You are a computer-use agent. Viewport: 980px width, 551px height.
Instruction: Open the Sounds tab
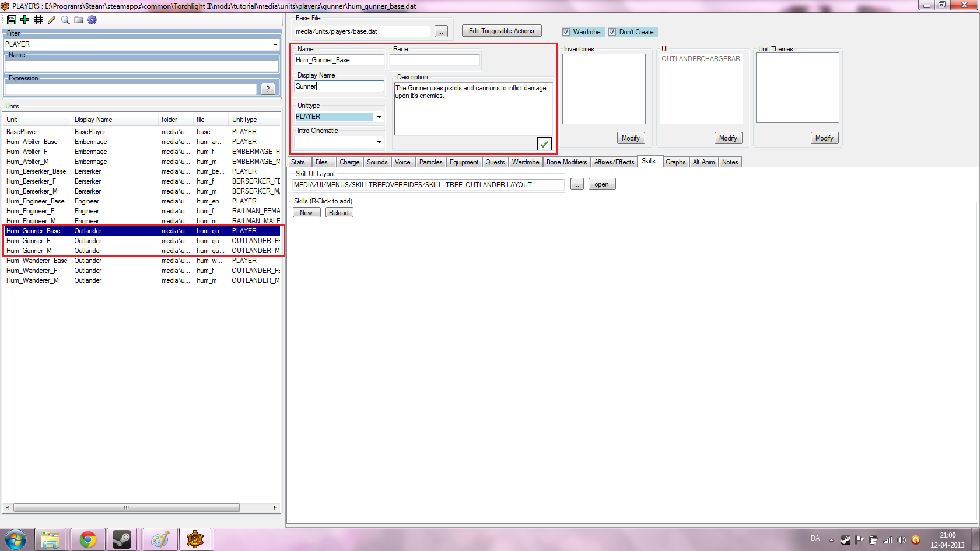377,162
